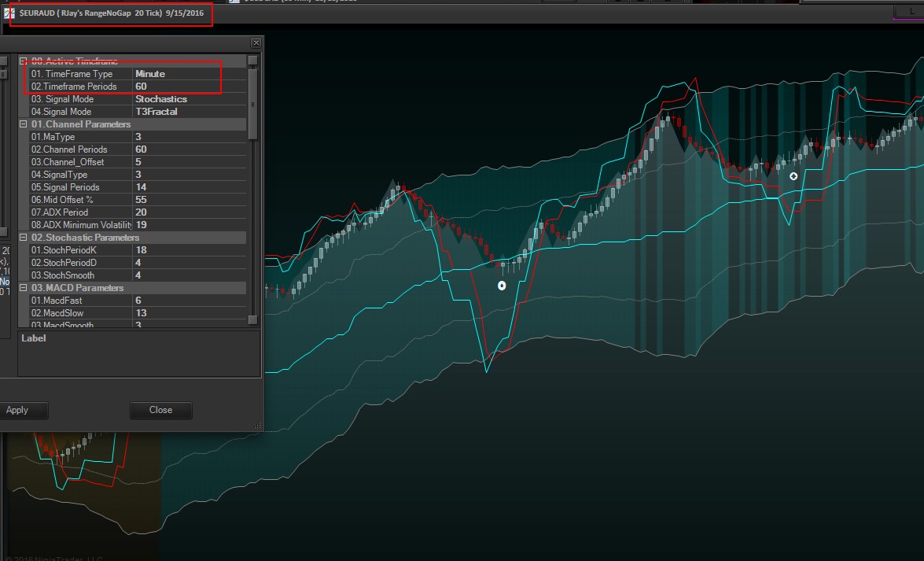The height and width of the screenshot is (561, 924).
Task: Select the 01.StochPeriodK label
Action: [64, 250]
